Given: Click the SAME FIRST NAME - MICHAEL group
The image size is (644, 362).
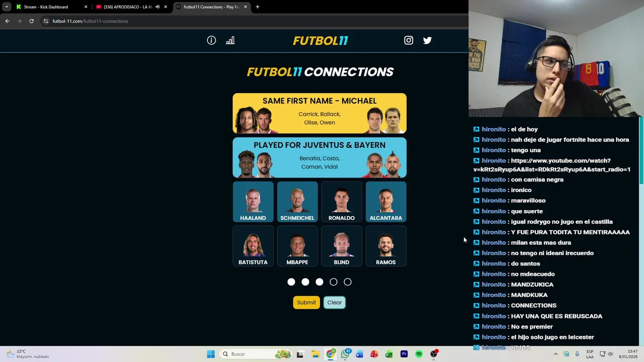Looking at the screenshot, I should coord(319,113).
